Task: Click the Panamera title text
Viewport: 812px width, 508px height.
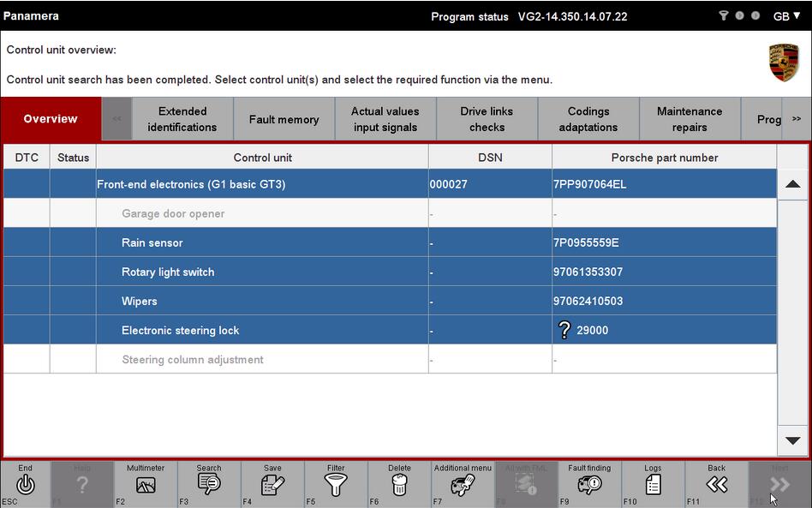Action: [31, 16]
